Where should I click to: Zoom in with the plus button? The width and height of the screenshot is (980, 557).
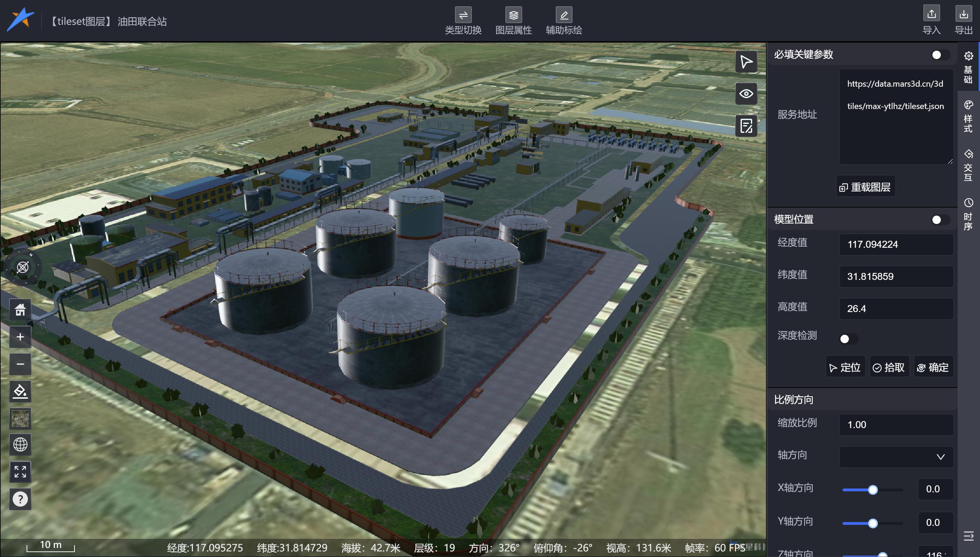20,337
